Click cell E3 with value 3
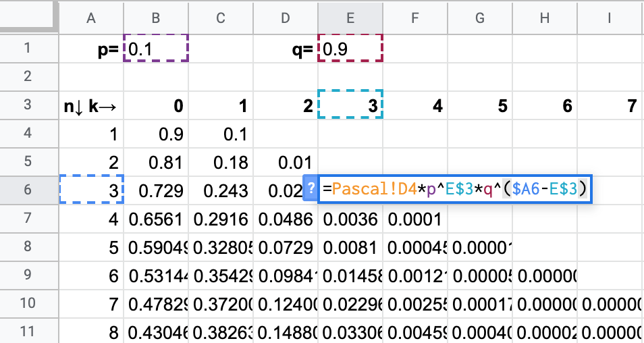Image resolution: width=644 pixels, height=343 pixels. coord(350,105)
